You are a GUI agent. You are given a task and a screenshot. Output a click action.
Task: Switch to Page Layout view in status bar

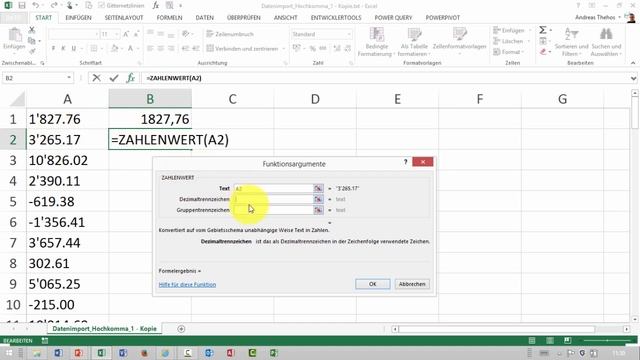pos(550,340)
